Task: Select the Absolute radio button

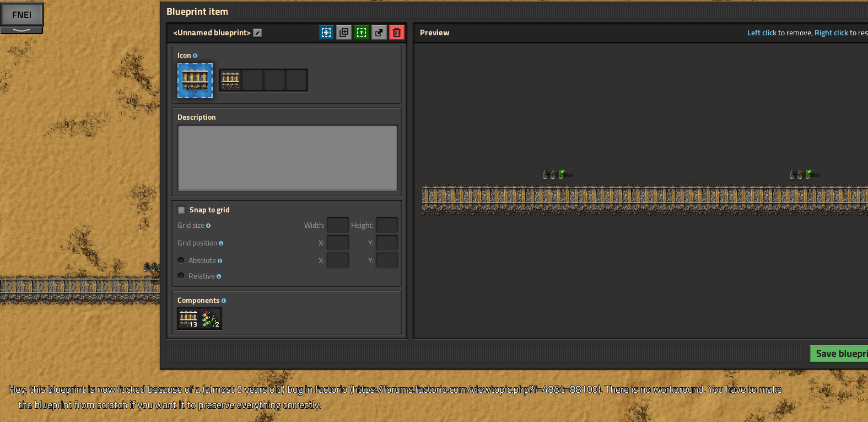Action: coord(181,260)
